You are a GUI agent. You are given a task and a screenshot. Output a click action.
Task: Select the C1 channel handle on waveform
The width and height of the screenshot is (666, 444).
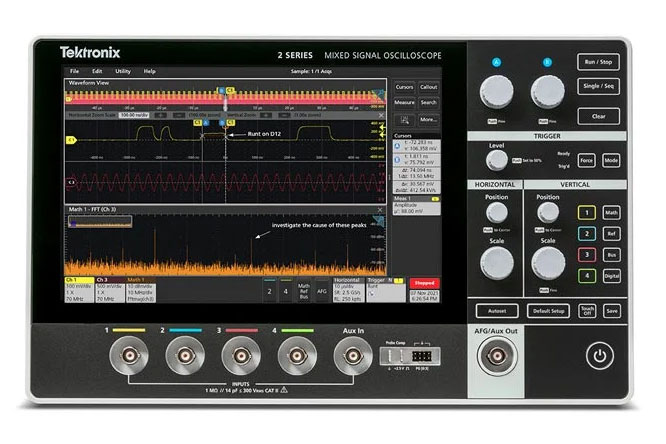point(71,140)
